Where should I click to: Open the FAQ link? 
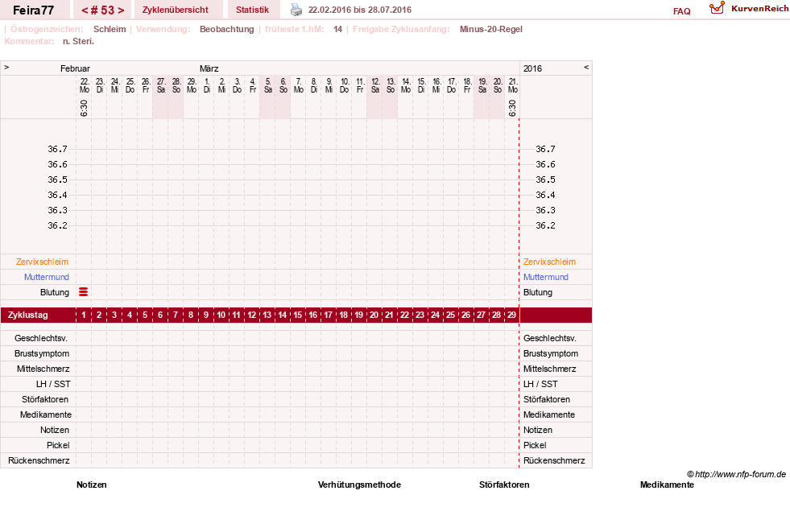[681, 11]
